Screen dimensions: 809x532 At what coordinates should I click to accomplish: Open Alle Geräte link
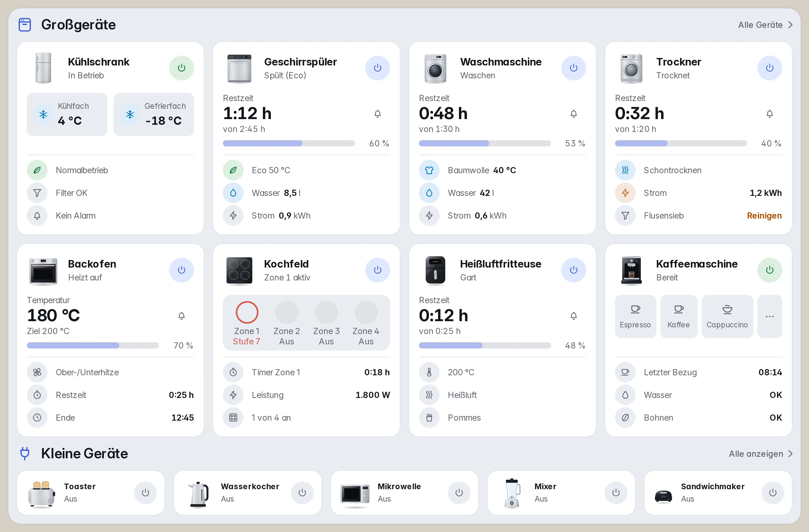765,25
